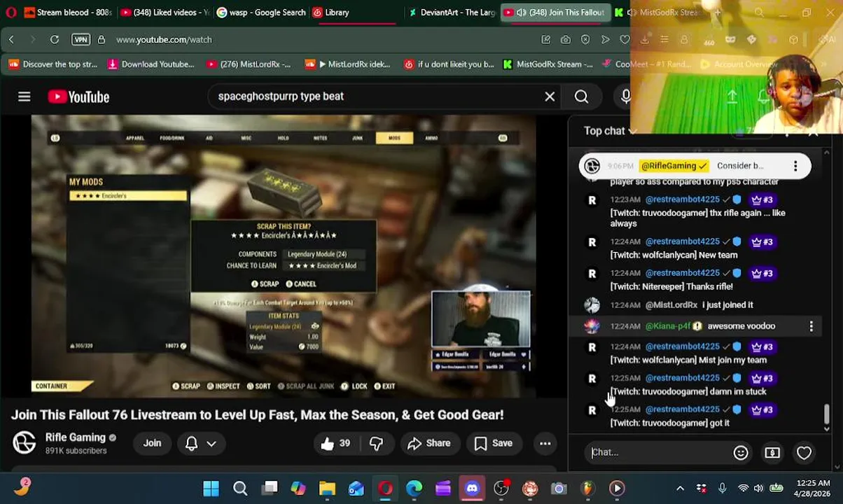The width and height of the screenshot is (843, 504).
Task: Expand the Top chat dropdown
Action: [x=610, y=131]
